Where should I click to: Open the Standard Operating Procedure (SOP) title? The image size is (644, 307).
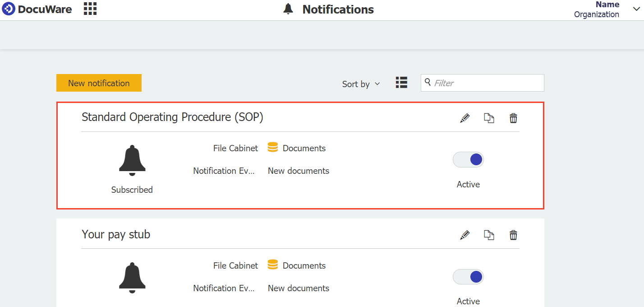(x=172, y=117)
